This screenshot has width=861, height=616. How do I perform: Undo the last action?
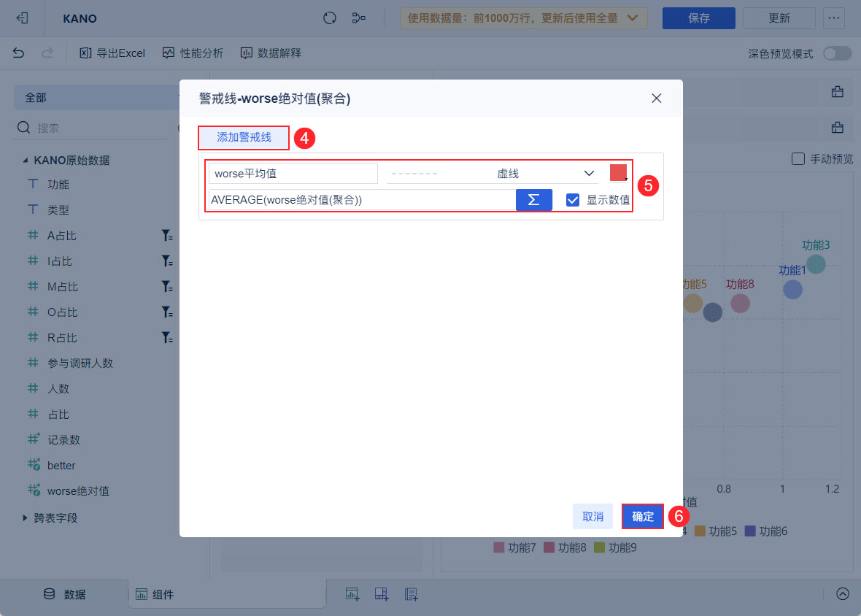(x=19, y=53)
